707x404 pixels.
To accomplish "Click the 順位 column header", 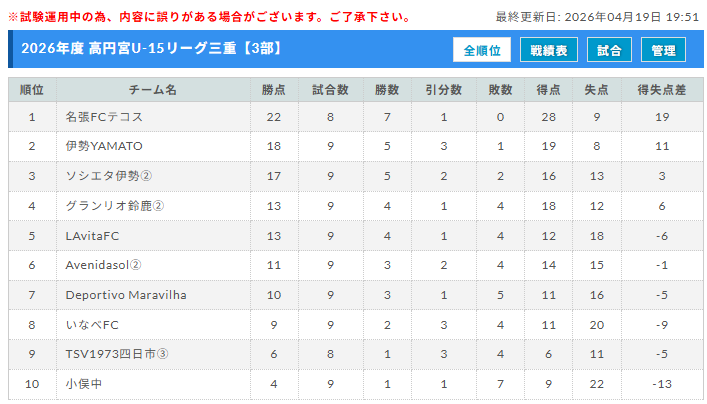I will (x=32, y=89).
